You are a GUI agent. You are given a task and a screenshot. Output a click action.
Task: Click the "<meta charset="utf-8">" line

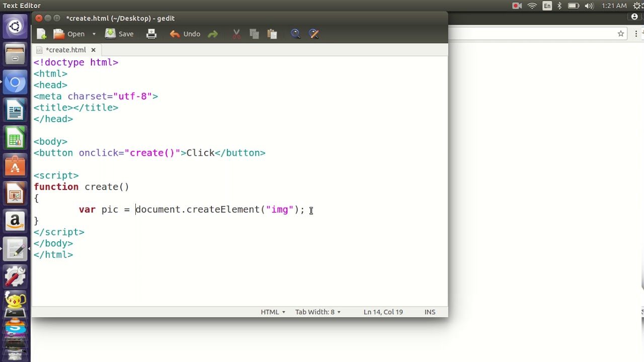click(x=96, y=96)
